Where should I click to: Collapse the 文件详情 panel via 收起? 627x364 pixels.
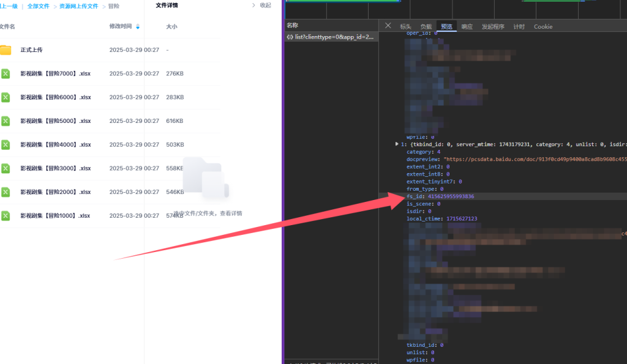click(x=261, y=6)
